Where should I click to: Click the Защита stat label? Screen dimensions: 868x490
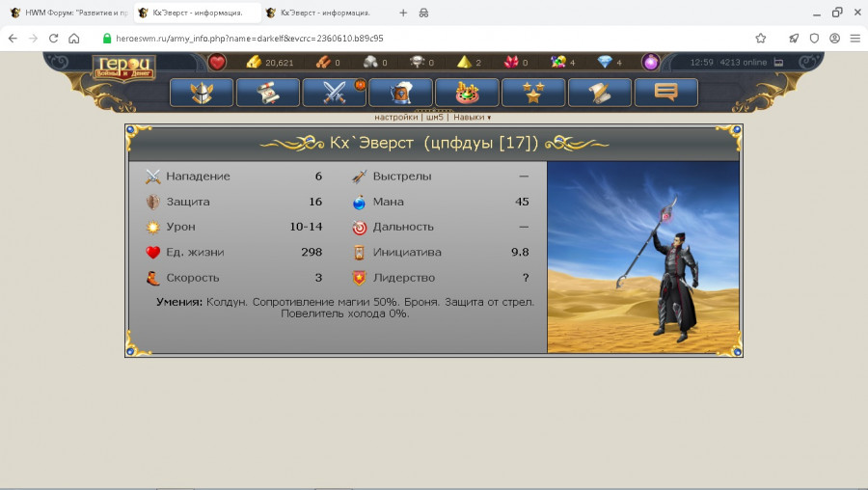[188, 202]
